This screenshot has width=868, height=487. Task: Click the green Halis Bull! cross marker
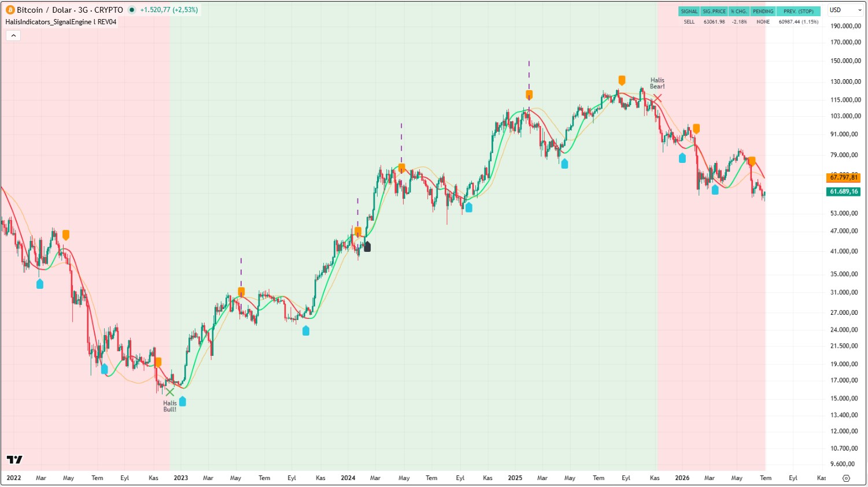[x=169, y=392]
